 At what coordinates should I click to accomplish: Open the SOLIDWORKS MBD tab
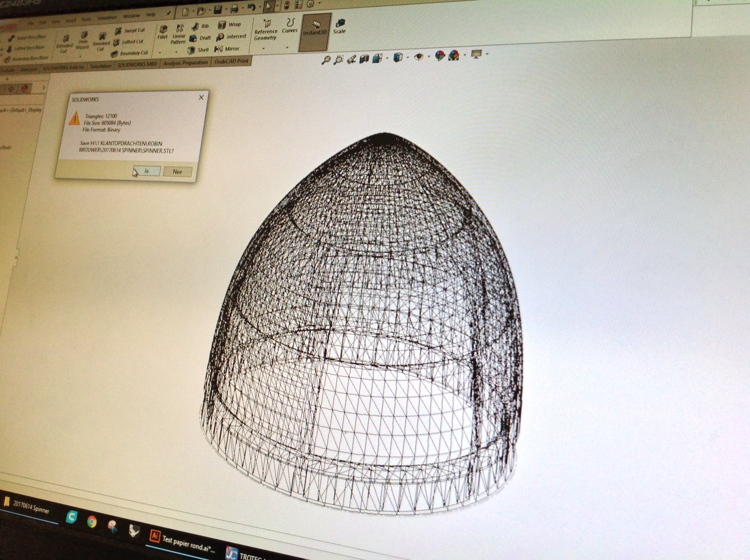point(137,64)
